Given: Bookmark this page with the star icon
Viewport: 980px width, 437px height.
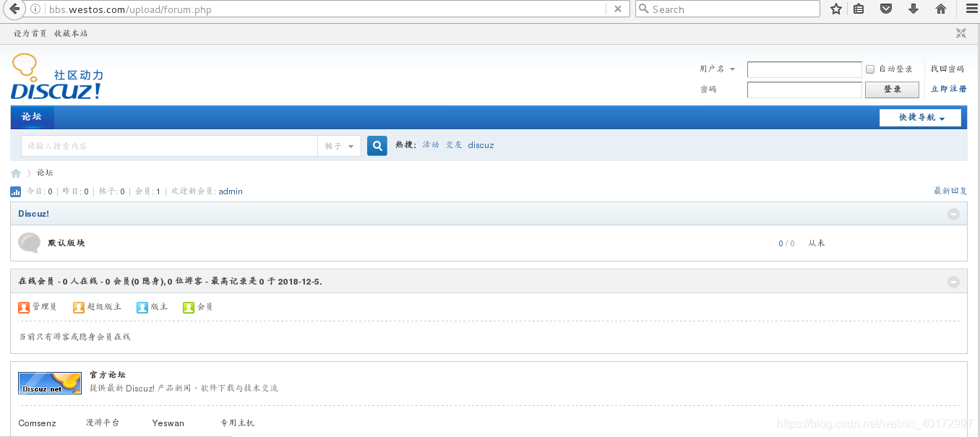Looking at the screenshot, I should pos(836,9).
